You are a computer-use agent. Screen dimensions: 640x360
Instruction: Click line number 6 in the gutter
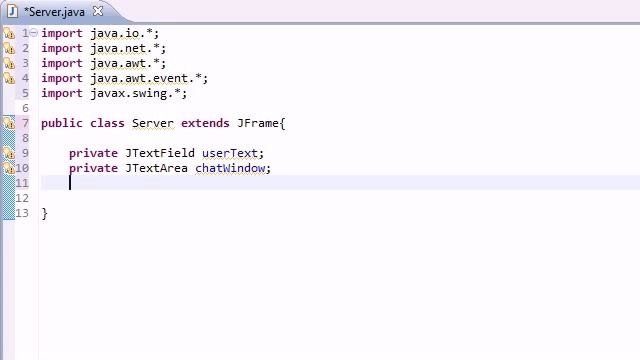[25, 108]
